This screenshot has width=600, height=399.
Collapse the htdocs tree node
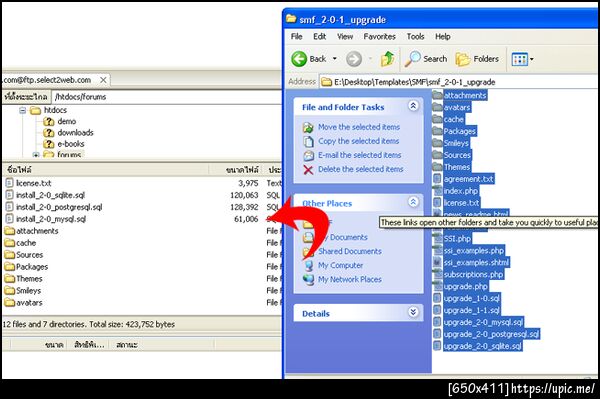pyautogui.click(x=23, y=111)
